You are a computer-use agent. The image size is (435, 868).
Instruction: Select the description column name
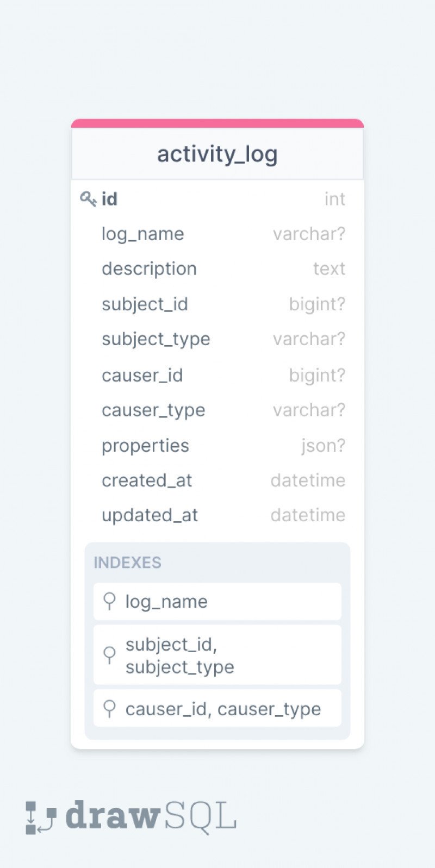pos(149,269)
